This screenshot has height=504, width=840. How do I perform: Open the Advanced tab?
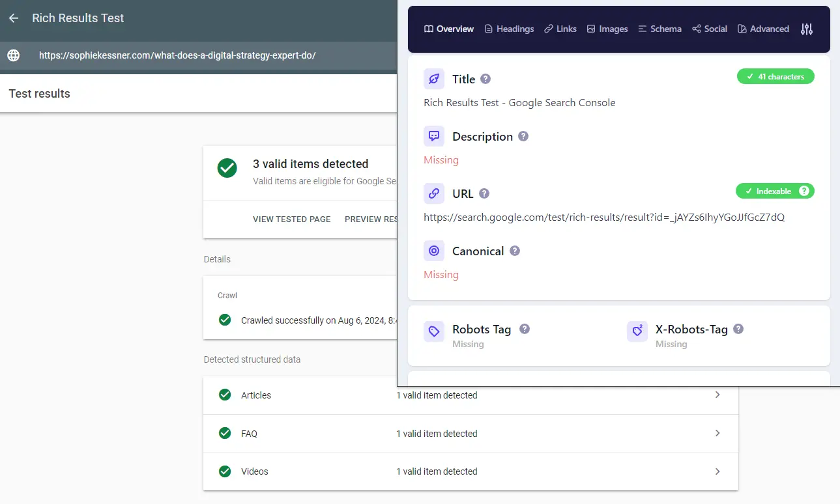763,29
